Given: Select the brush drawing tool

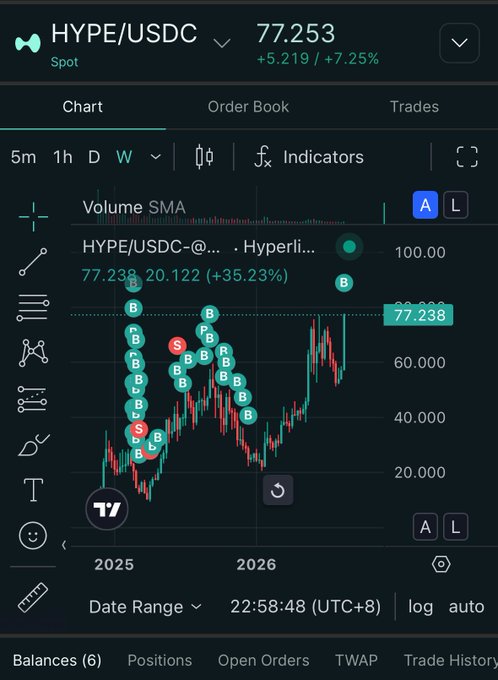Looking at the screenshot, I should [x=33, y=445].
